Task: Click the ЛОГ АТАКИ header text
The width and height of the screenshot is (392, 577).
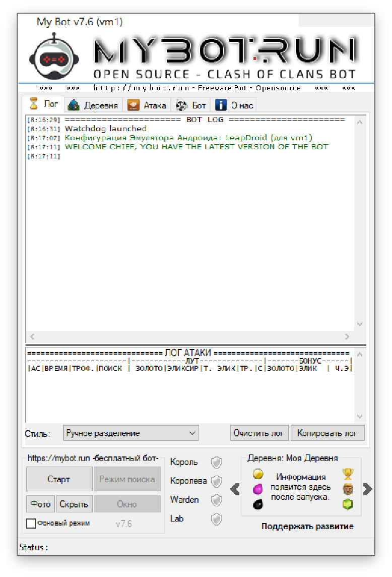Action: click(x=187, y=353)
